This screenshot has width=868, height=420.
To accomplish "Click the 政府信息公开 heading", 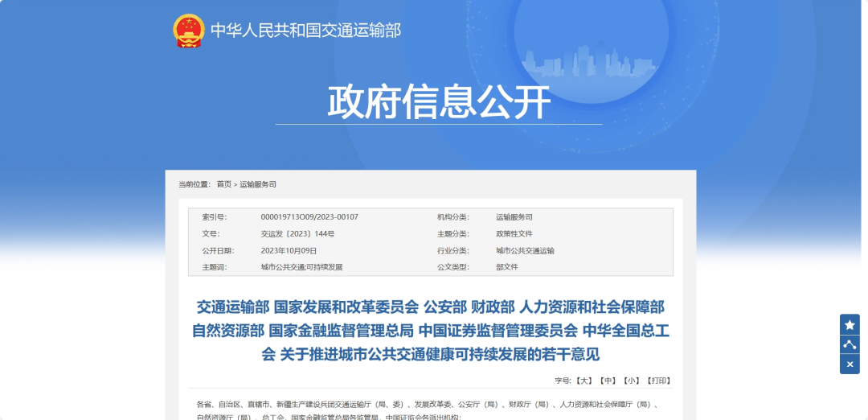I will (x=439, y=102).
